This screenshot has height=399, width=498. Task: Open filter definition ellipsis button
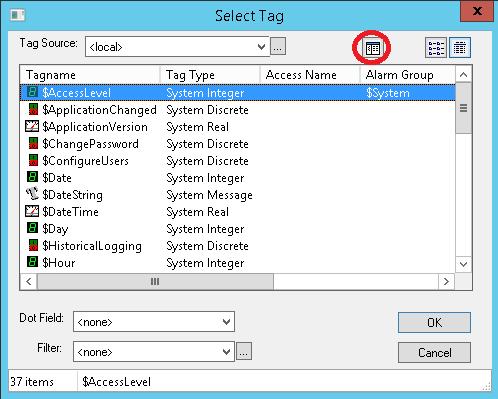(244, 351)
